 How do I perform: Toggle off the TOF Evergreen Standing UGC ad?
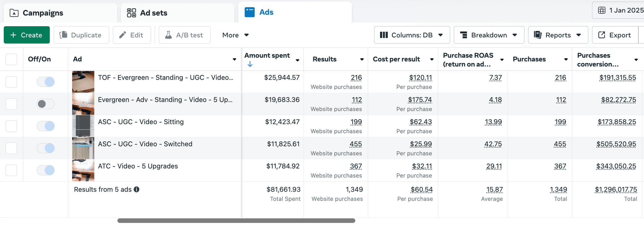[46, 82]
